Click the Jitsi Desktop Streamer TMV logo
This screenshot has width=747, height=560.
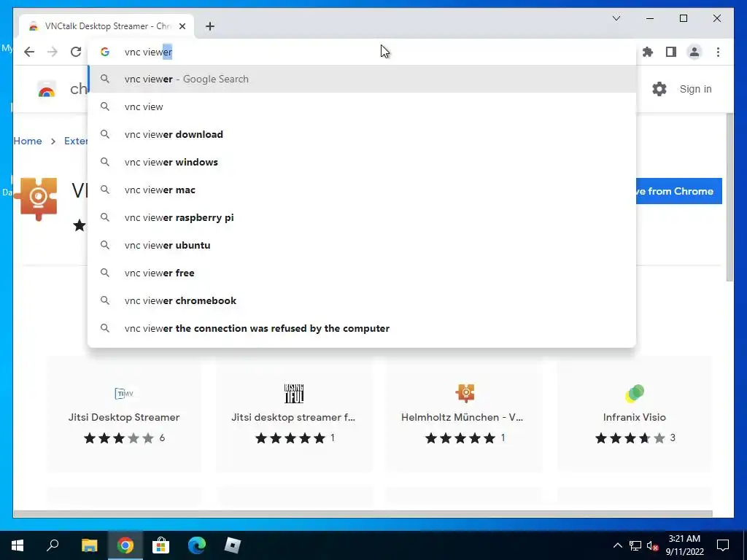[124, 393]
